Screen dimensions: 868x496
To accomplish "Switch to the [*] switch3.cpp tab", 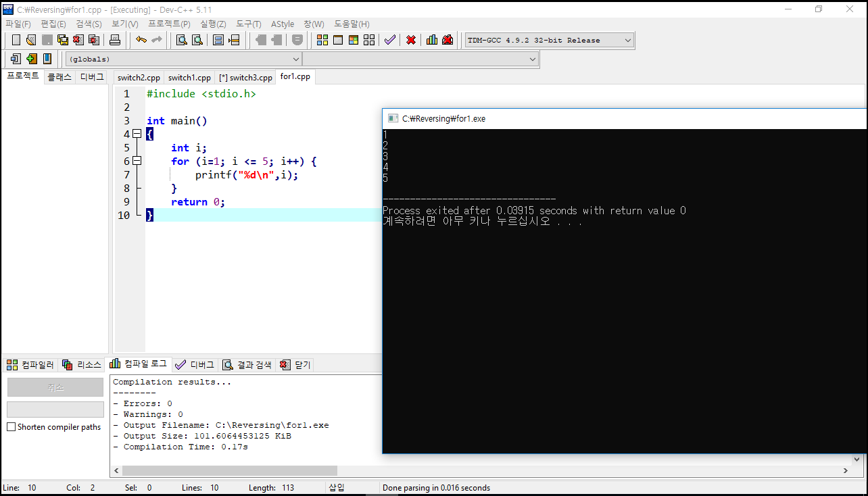I will point(245,77).
